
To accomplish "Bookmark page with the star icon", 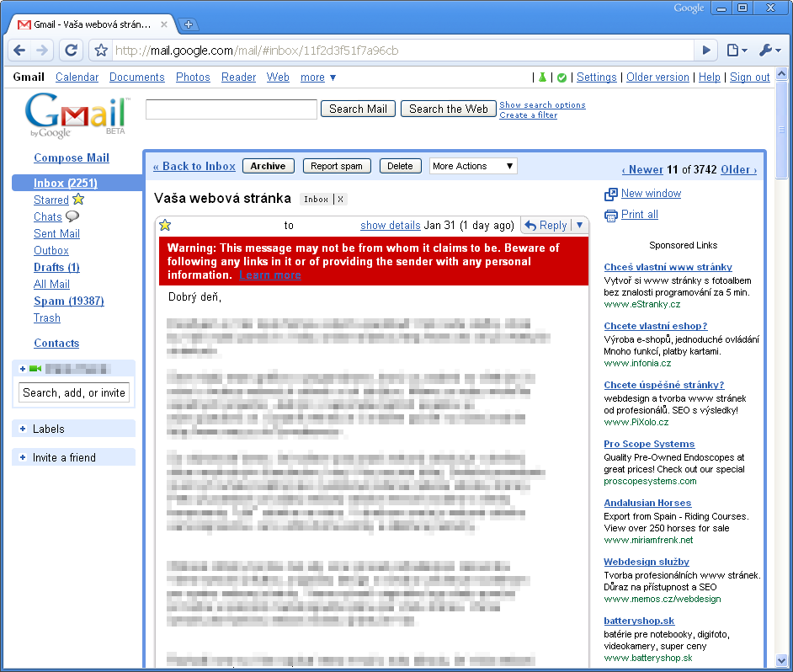I will click(101, 51).
